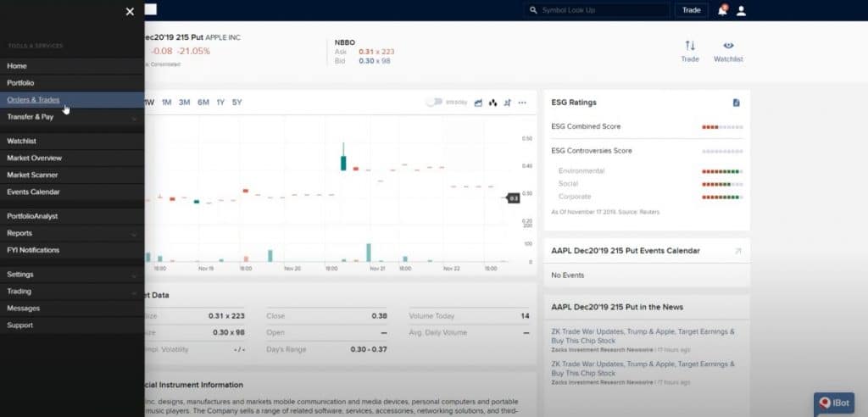Image resolution: width=868 pixels, height=417 pixels.
Task: Open the chart more options ellipsis
Action: (x=522, y=103)
